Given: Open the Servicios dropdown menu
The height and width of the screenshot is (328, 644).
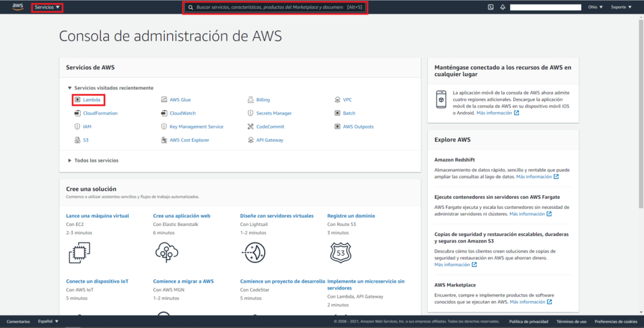Looking at the screenshot, I should point(48,8).
